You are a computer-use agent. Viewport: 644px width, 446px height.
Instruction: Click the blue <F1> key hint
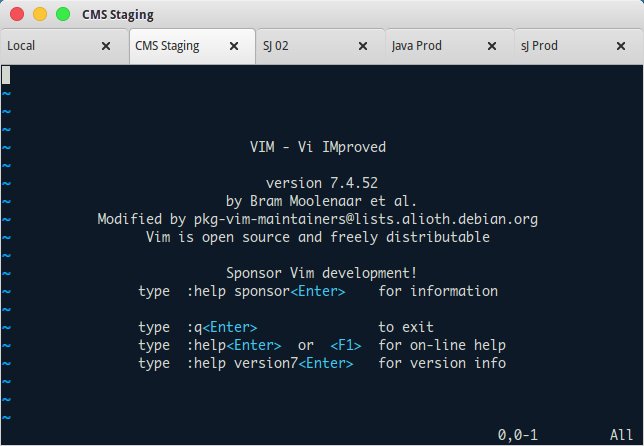tap(346, 345)
